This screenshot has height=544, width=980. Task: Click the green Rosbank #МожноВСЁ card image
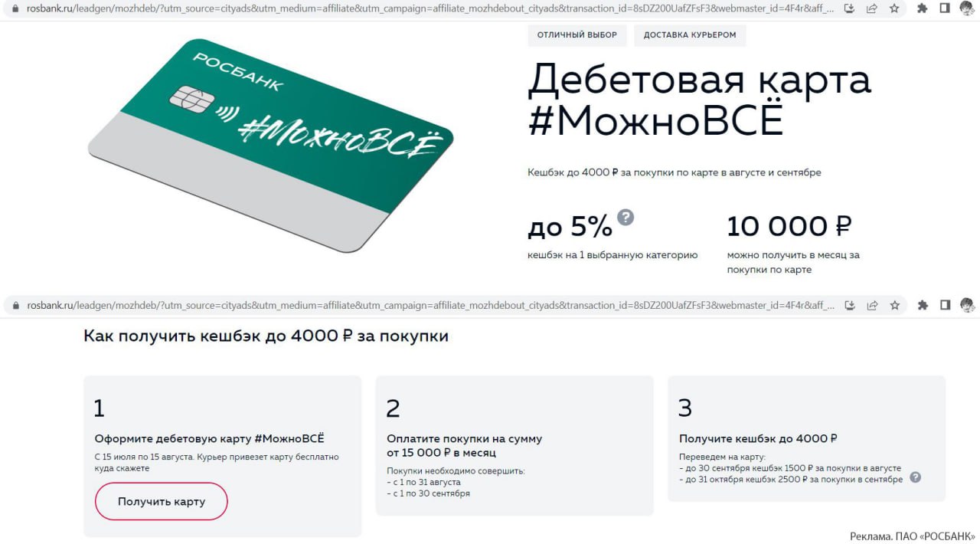coord(270,146)
